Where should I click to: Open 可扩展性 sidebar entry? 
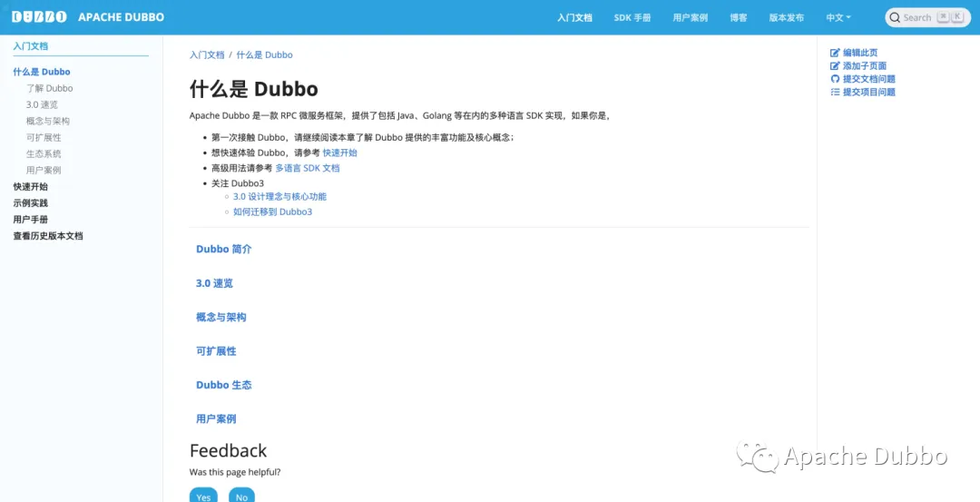[x=44, y=138]
